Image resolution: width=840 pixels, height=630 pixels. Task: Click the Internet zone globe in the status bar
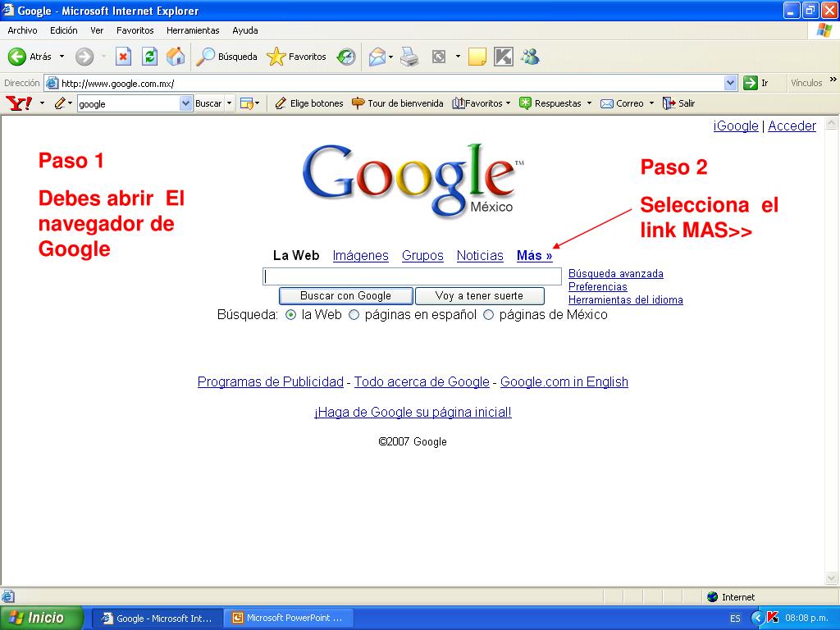pos(713,597)
